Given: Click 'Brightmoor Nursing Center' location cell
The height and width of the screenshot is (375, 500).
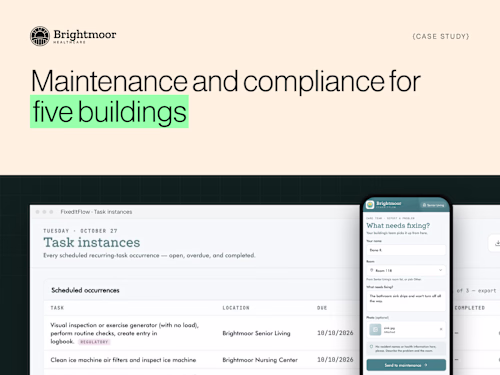Looking at the screenshot, I should point(260,360).
